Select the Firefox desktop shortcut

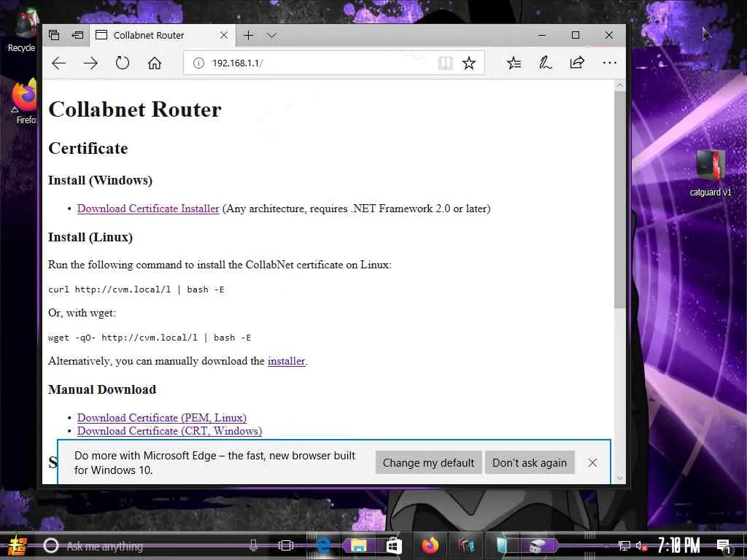(24, 102)
